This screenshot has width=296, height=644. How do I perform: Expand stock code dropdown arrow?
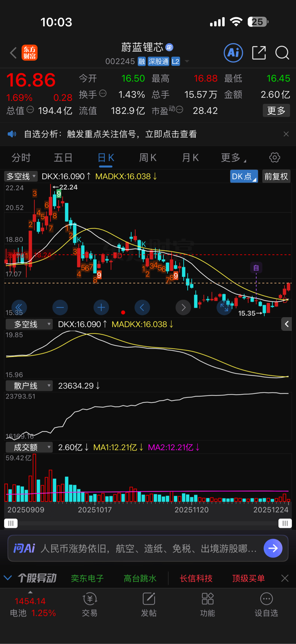coord(187,61)
